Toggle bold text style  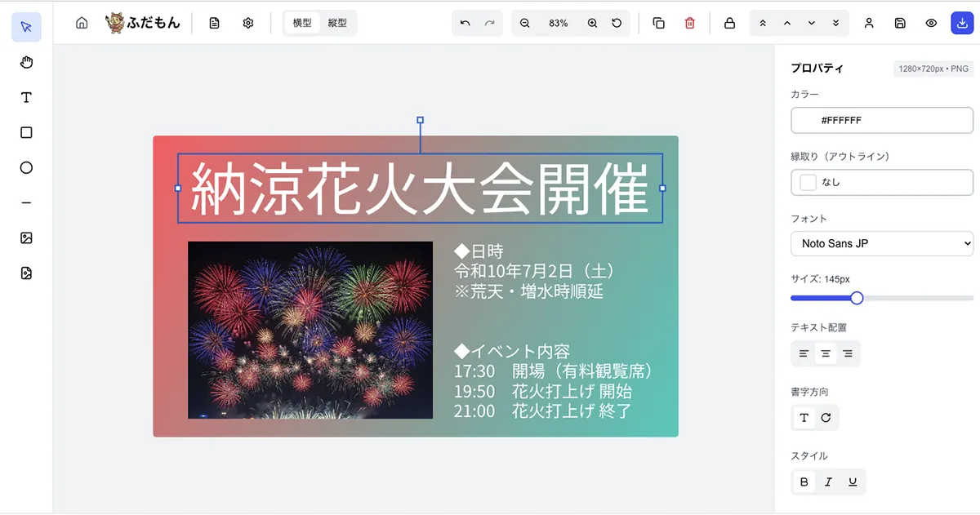[x=804, y=482]
